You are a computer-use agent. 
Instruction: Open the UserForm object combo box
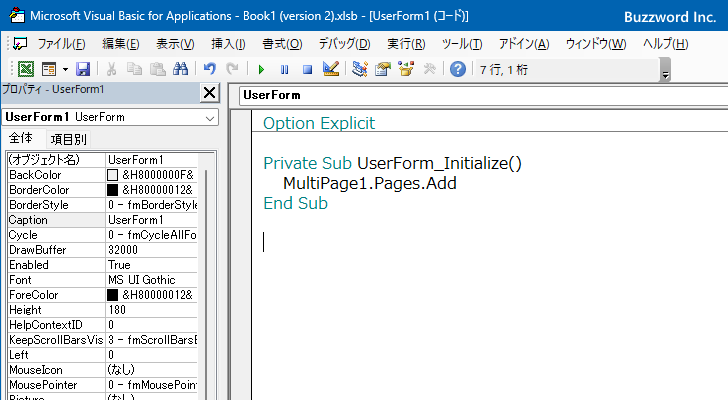point(483,95)
